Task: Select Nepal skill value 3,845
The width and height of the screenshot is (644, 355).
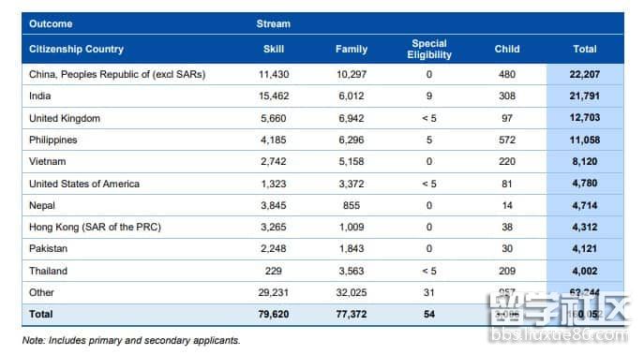Action: [274, 205]
